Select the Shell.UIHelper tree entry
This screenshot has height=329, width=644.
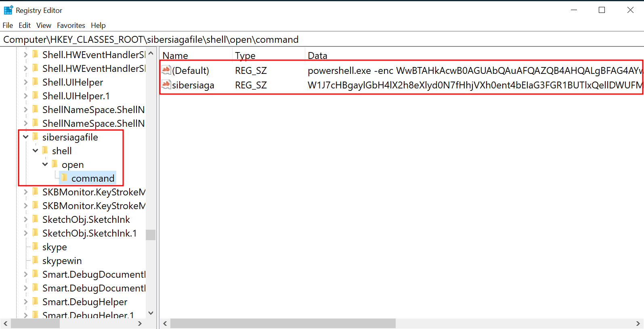point(73,82)
